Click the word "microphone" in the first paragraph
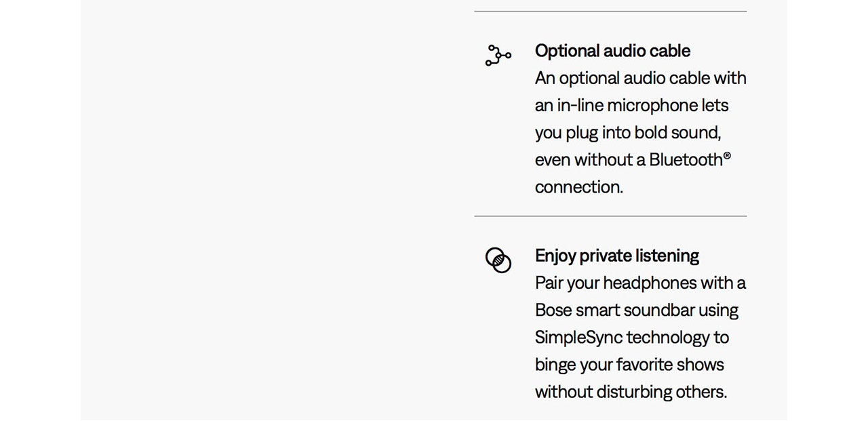The height and width of the screenshot is (421, 868). tap(652, 106)
